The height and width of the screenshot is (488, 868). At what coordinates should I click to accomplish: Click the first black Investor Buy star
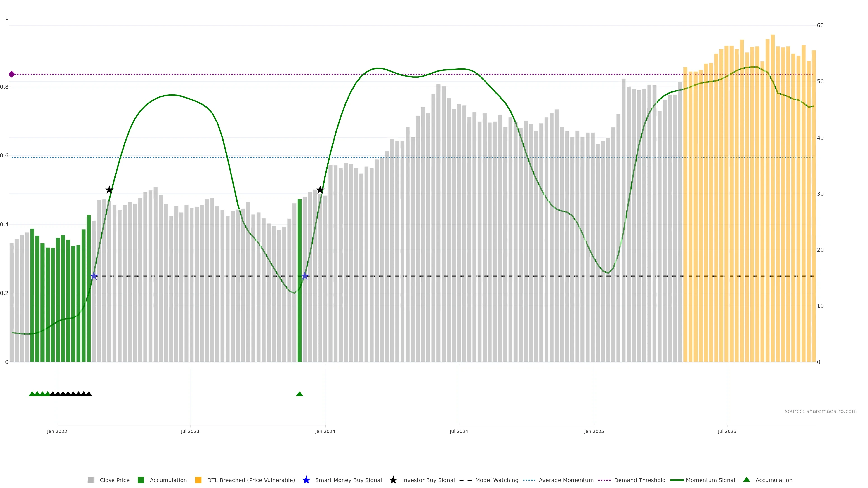point(109,190)
